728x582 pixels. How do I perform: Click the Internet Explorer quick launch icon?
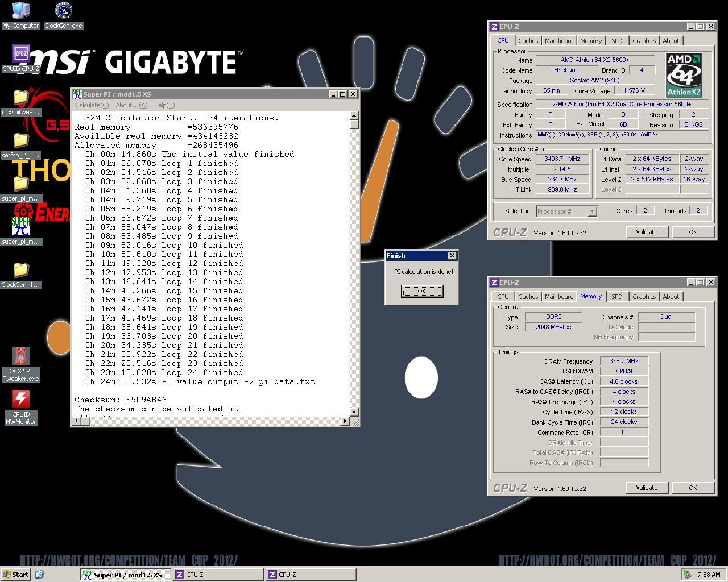pos(39,575)
